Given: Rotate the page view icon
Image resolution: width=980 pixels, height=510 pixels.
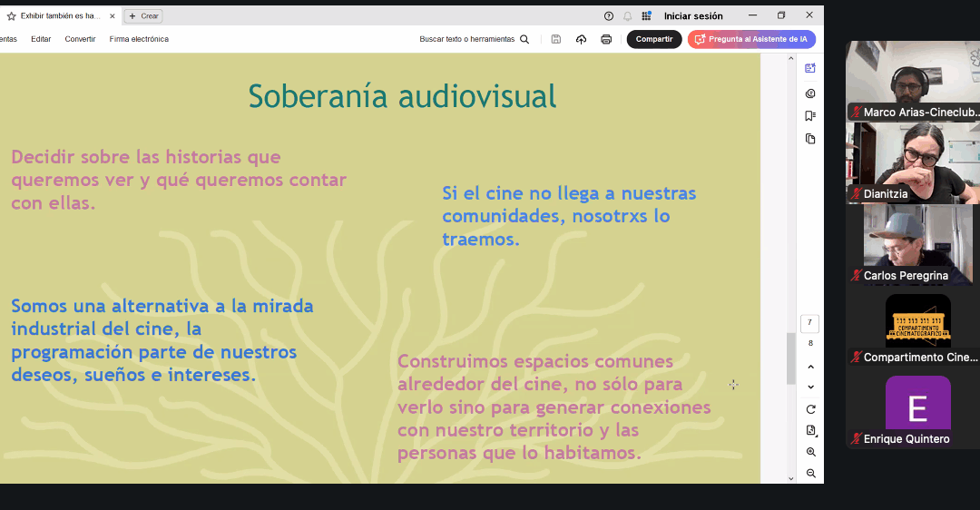Looking at the screenshot, I should 810,409.
